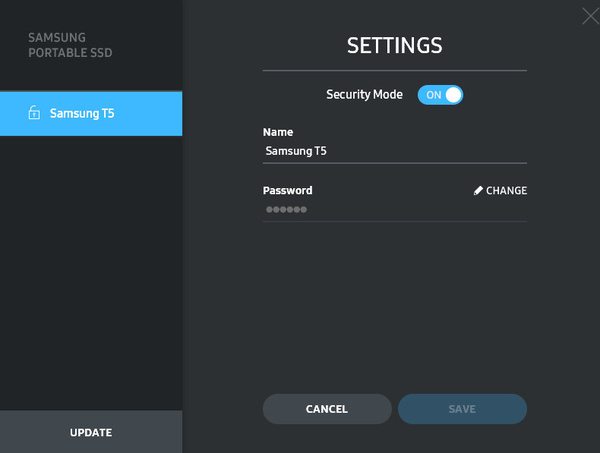The image size is (600, 453).
Task: Click the masked password dots field
Action: (x=286, y=210)
